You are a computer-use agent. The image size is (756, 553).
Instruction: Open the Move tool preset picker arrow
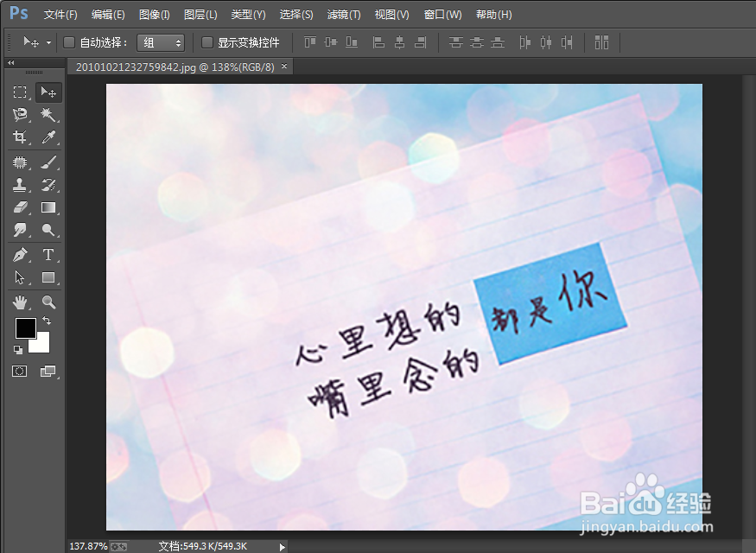[48, 43]
